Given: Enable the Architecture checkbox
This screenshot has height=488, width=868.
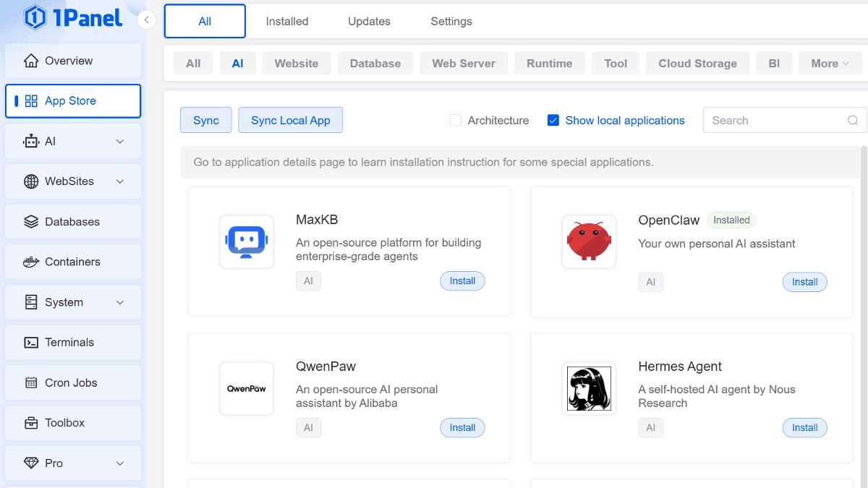Looking at the screenshot, I should coord(456,121).
